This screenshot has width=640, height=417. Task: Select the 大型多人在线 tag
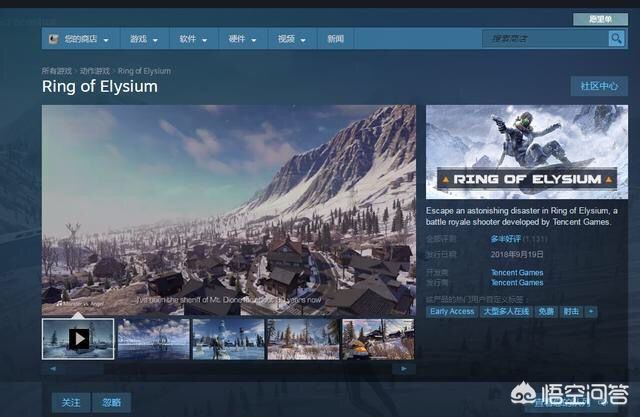[506, 312]
